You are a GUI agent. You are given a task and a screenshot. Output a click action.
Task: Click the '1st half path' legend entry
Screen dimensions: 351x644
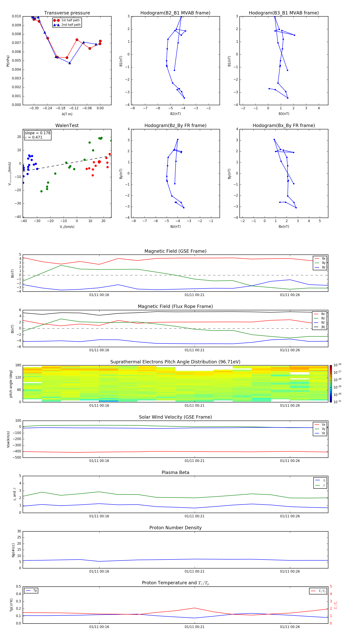[x=67, y=20]
